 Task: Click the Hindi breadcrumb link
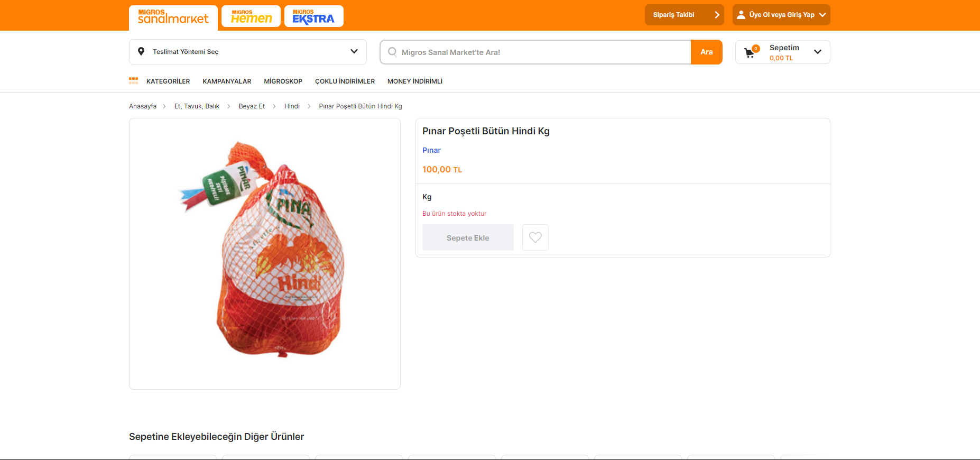tap(292, 106)
